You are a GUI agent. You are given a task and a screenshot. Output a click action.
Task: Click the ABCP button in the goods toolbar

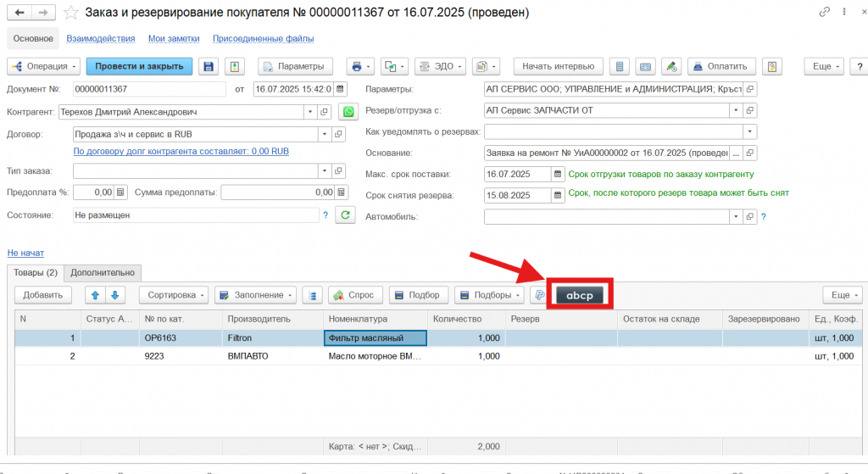pos(580,295)
